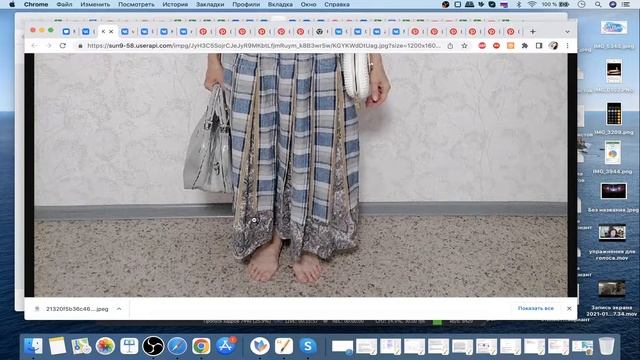
Task: Click Показать все downloads link
Action: pos(536,309)
